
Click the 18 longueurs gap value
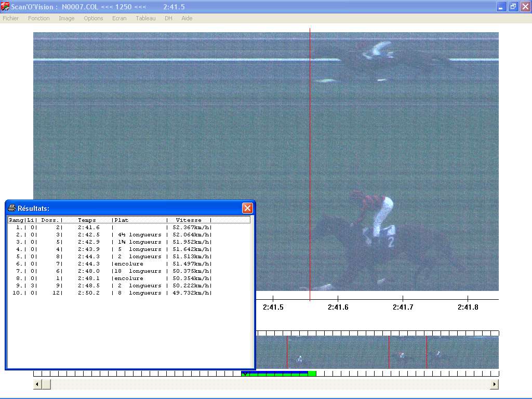(138, 271)
